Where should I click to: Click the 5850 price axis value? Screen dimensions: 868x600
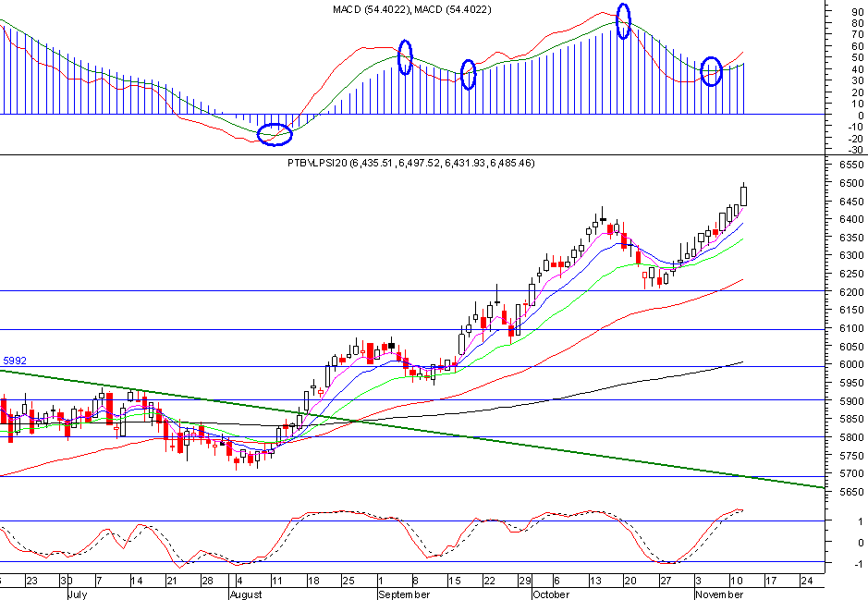coord(851,420)
